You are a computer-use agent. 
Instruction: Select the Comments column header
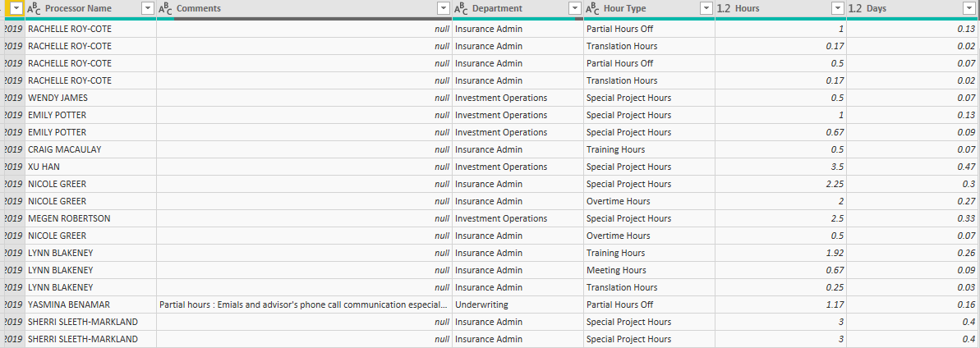(304, 9)
